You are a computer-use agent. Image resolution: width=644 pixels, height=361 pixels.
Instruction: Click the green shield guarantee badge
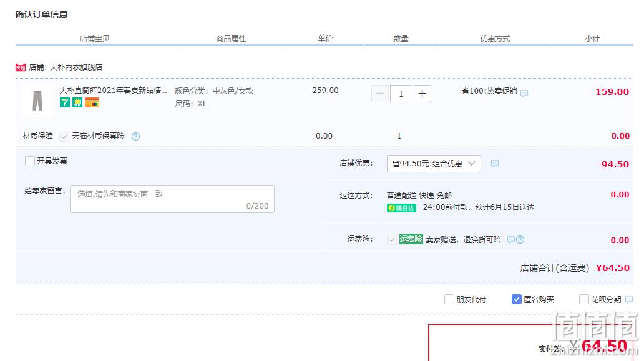[77, 102]
